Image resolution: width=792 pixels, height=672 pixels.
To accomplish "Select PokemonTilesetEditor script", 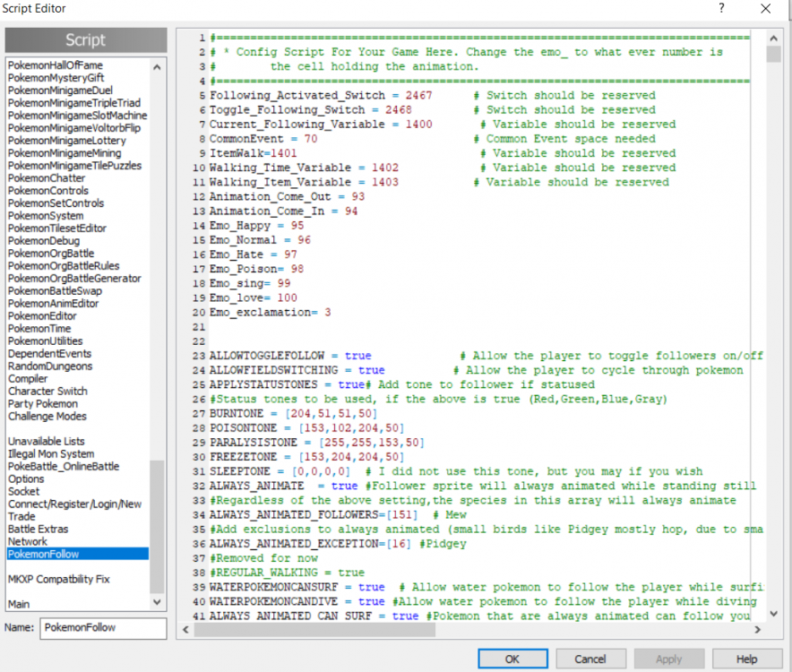I will (x=57, y=228).
